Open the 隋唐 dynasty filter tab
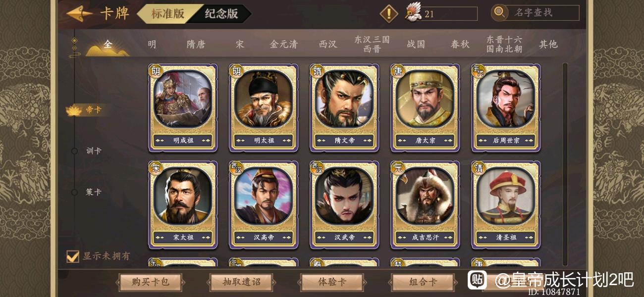The image size is (644, 297). click(x=196, y=44)
